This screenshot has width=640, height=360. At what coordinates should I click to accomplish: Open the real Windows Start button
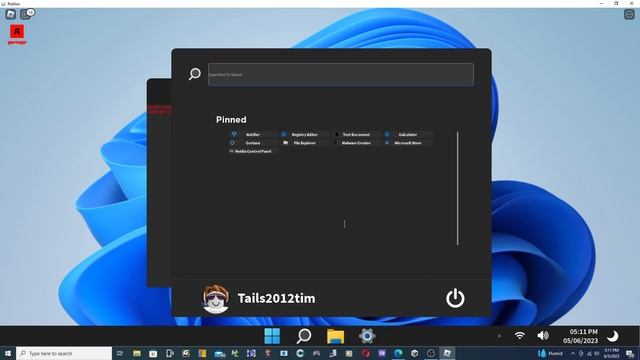(x=8, y=353)
